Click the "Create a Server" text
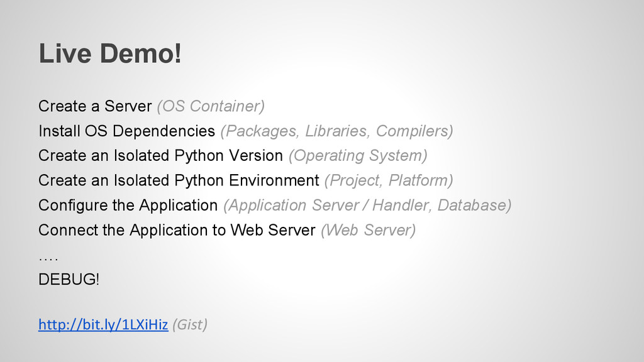 pos(95,106)
